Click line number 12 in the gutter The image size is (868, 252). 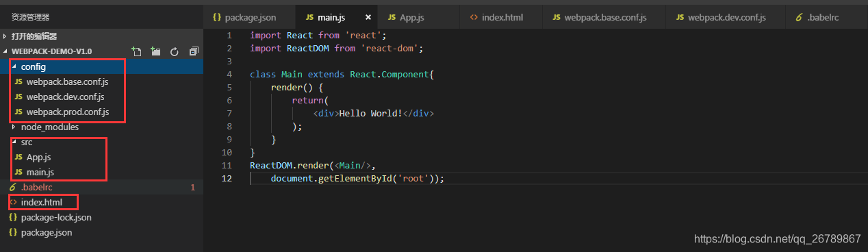(x=227, y=178)
